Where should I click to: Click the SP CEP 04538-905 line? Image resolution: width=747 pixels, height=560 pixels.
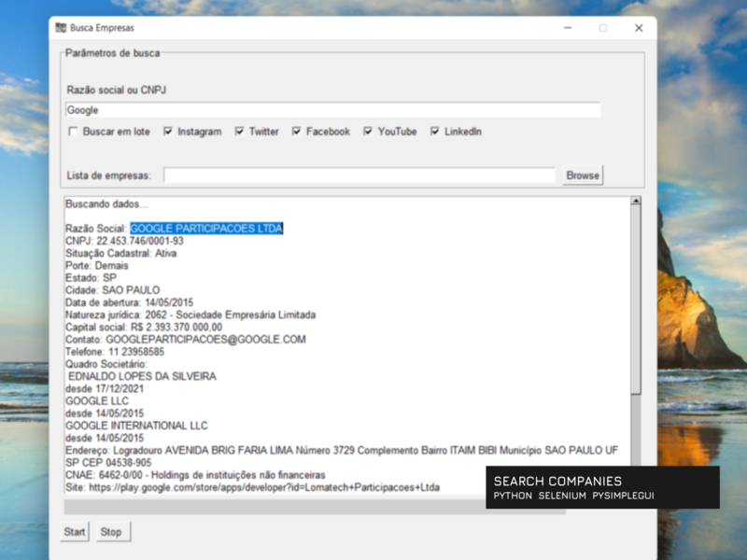[x=108, y=463]
